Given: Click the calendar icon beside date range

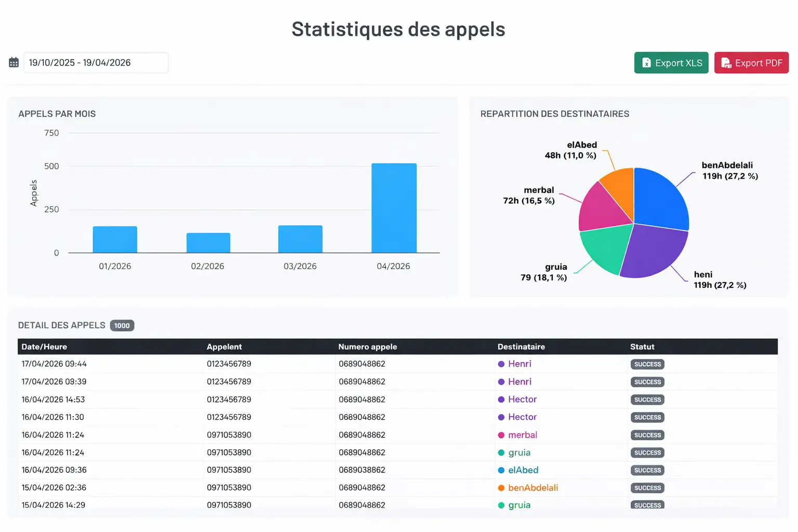Looking at the screenshot, I should [x=14, y=63].
